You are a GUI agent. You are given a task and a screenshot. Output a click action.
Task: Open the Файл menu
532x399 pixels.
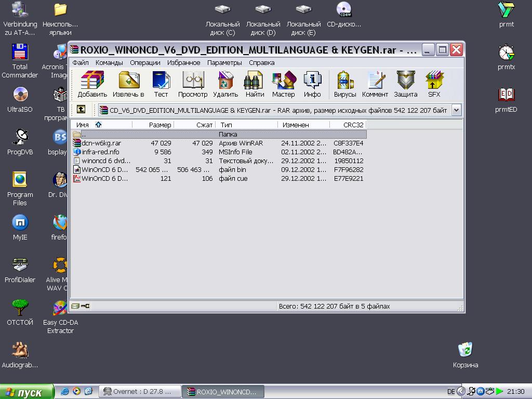click(81, 62)
